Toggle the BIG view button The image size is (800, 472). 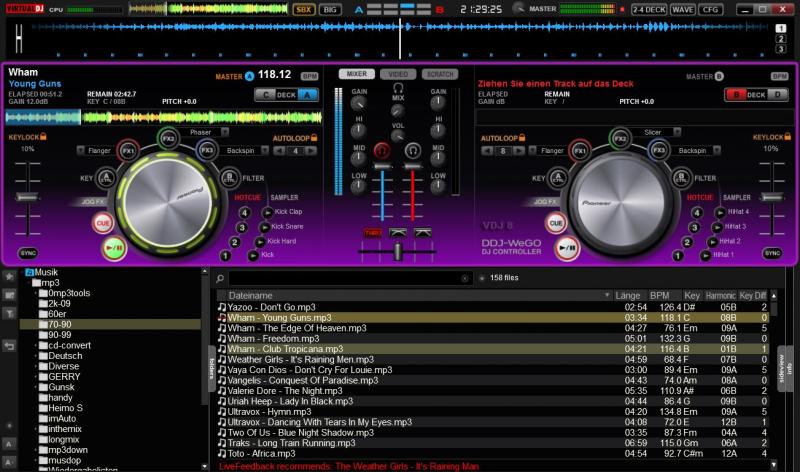(330, 9)
